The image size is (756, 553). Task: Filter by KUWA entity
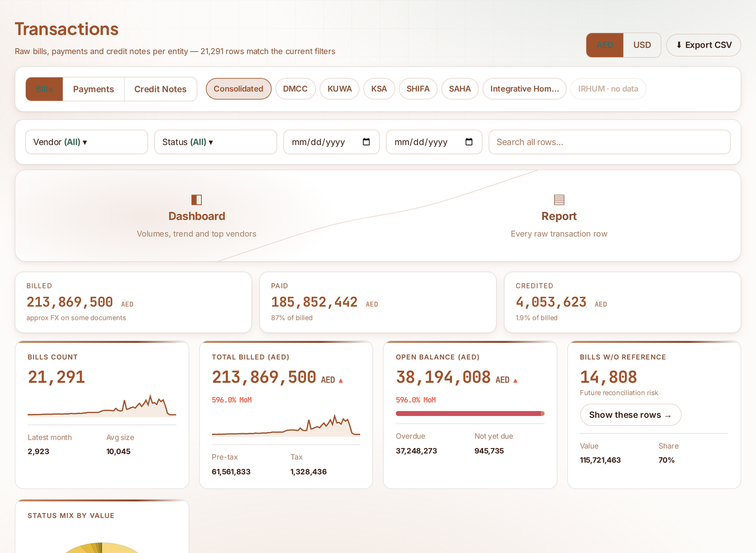tap(340, 89)
